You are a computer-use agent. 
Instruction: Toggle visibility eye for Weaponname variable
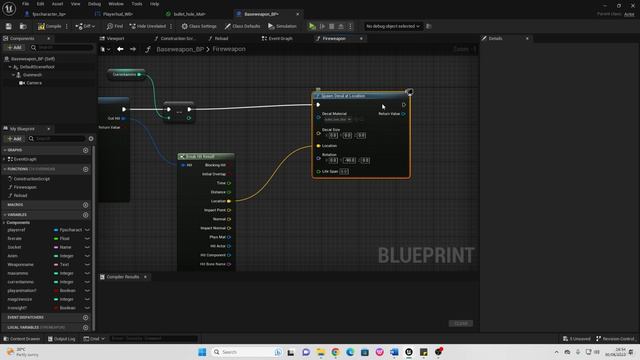tap(87, 264)
